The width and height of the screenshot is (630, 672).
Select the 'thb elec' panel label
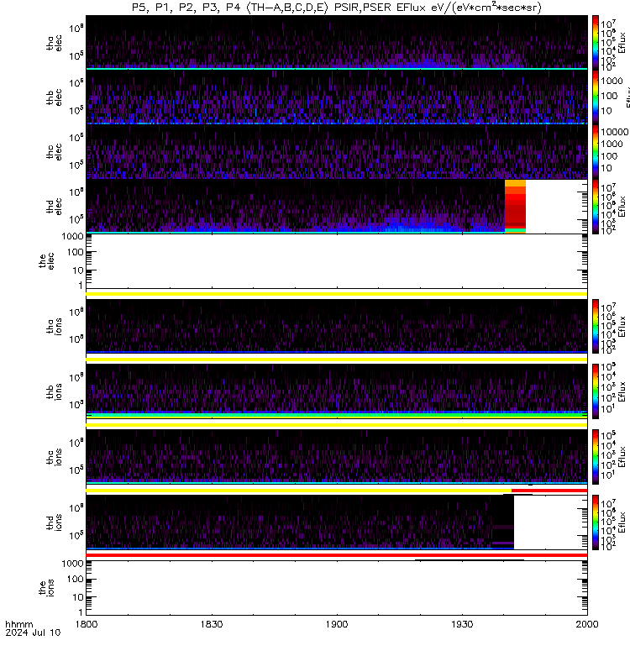(x=54, y=97)
